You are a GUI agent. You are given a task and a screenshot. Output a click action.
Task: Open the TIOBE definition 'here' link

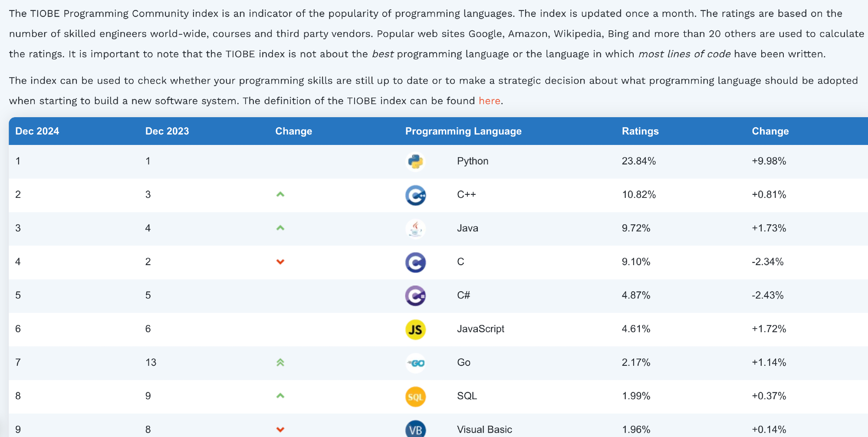click(490, 101)
